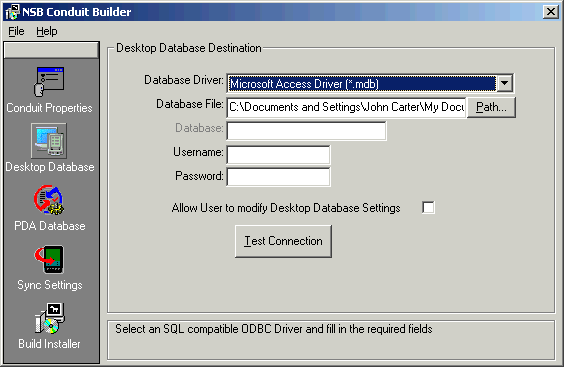564x367 pixels.
Task: Open the PDA Database section icon
Action: pyautogui.click(x=49, y=200)
